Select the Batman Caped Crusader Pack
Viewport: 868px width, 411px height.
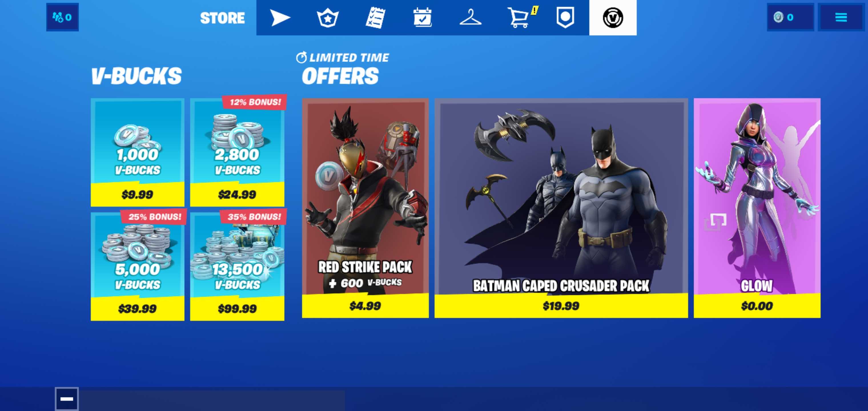click(561, 208)
